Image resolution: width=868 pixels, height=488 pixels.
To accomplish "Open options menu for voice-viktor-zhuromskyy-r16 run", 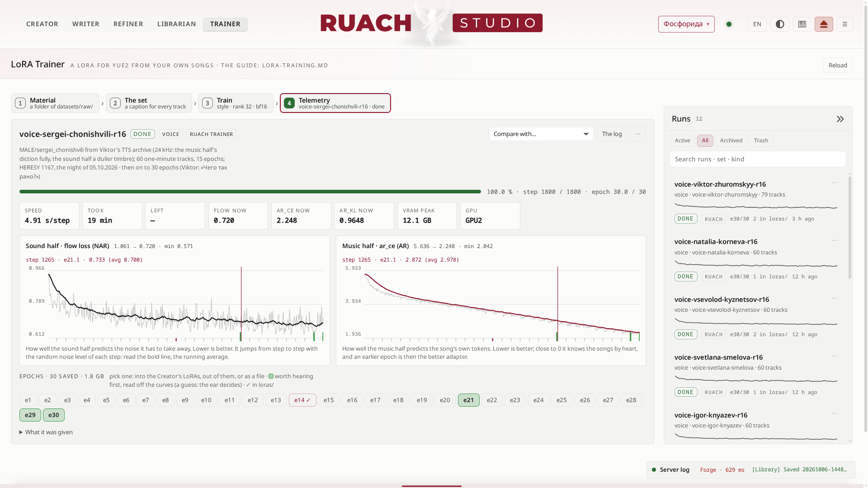I will [835, 183].
